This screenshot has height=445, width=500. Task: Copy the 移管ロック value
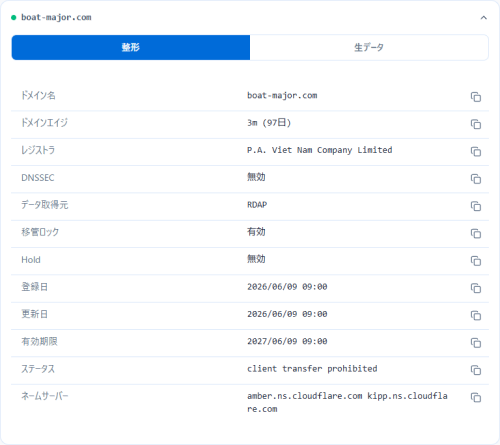[476, 233]
